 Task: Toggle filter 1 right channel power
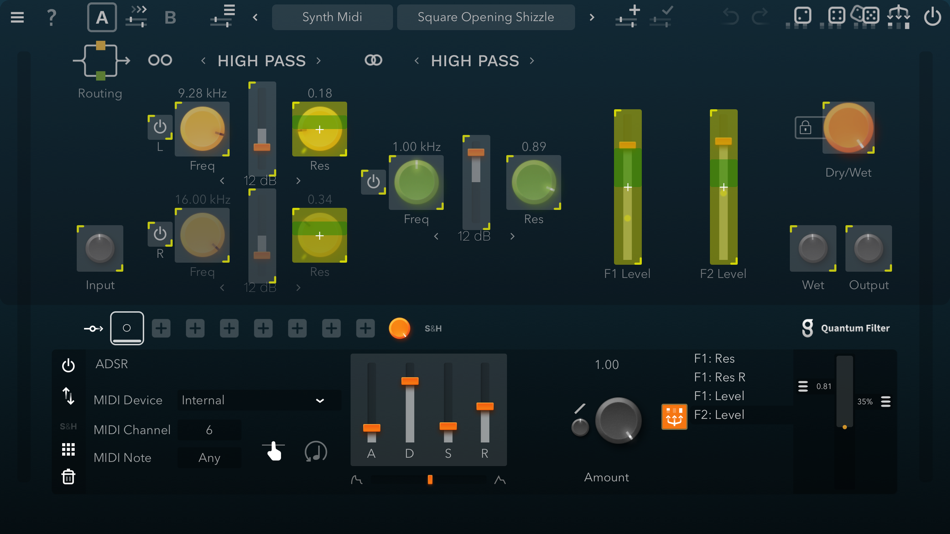point(160,234)
